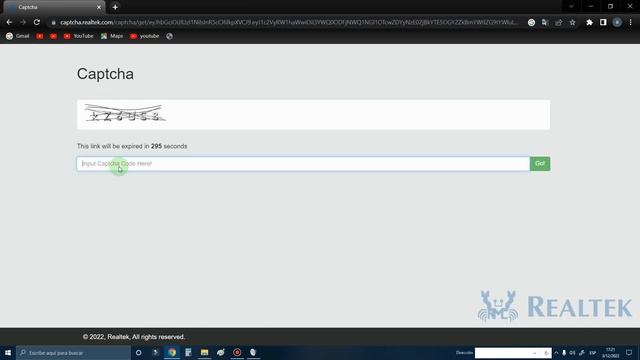The width and height of the screenshot is (640, 360).
Task: Open the Windows notification center
Action: tap(629, 353)
